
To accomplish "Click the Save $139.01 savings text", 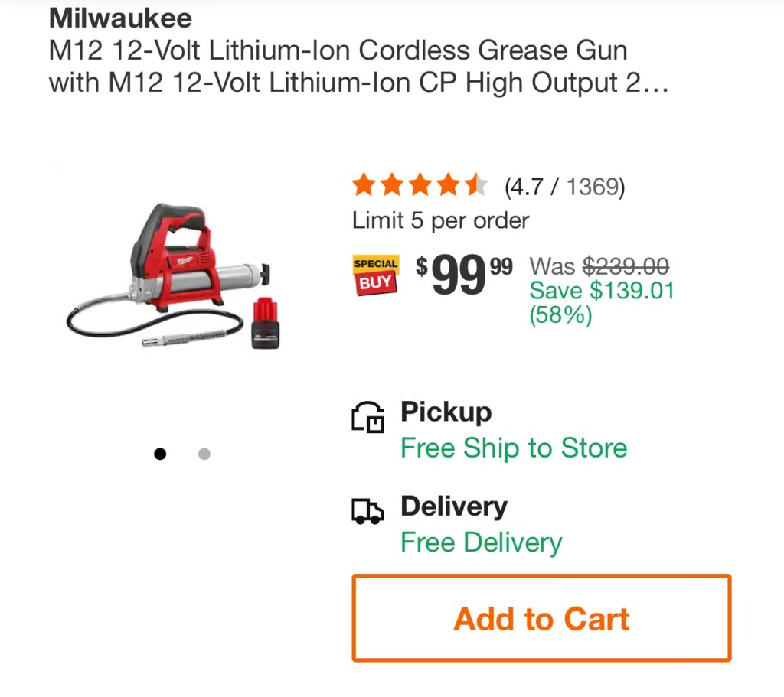I will pyautogui.click(x=602, y=303).
